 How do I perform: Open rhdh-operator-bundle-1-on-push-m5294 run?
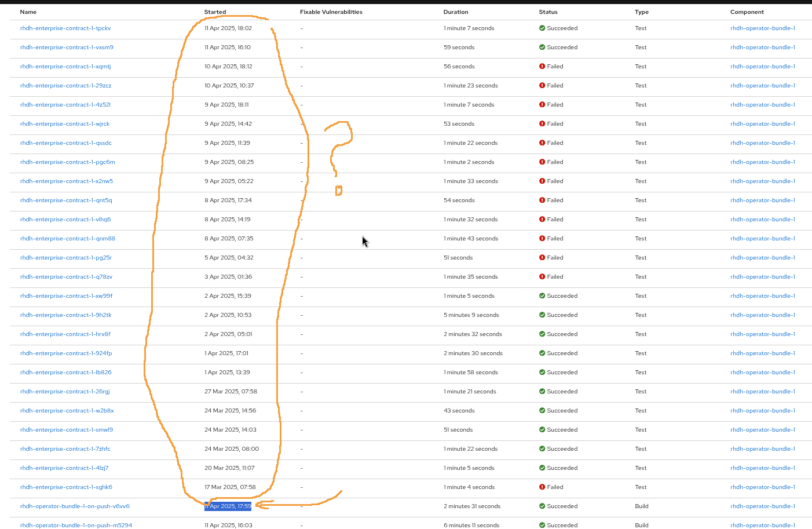[x=76, y=525]
